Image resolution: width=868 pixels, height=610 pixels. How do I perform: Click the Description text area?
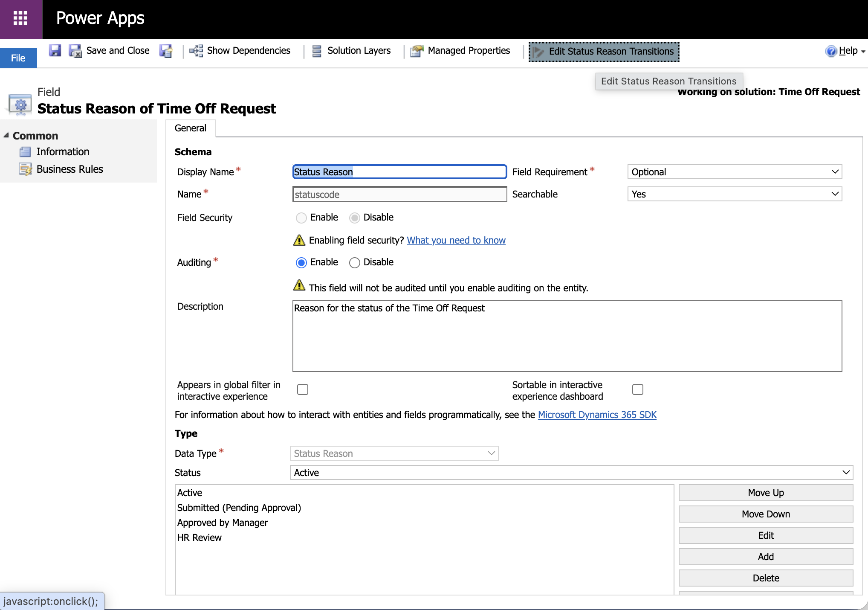567,336
